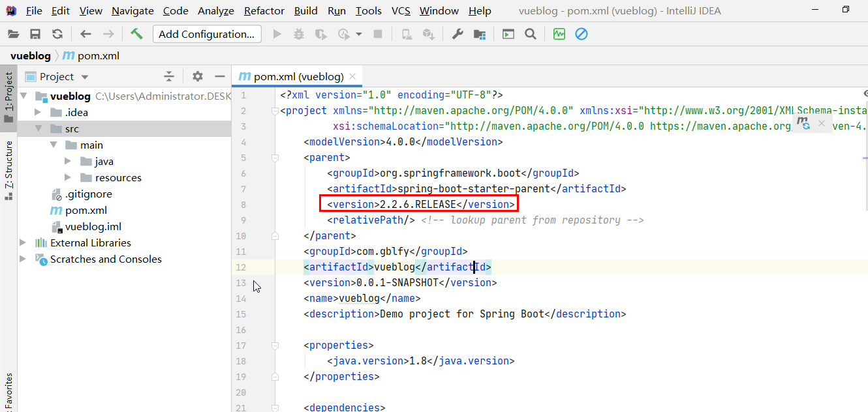868x412 pixels.
Task: Click the Update running application icon
Action: [x=428, y=34]
